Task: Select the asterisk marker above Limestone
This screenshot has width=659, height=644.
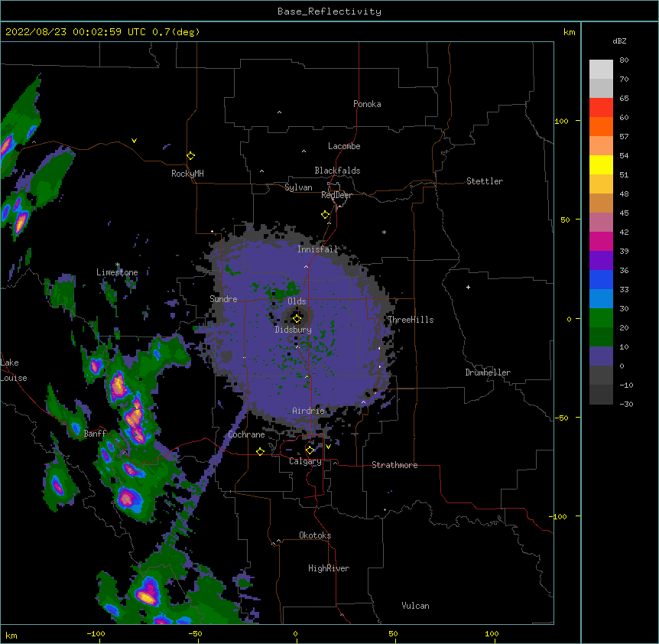Action: point(118,265)
